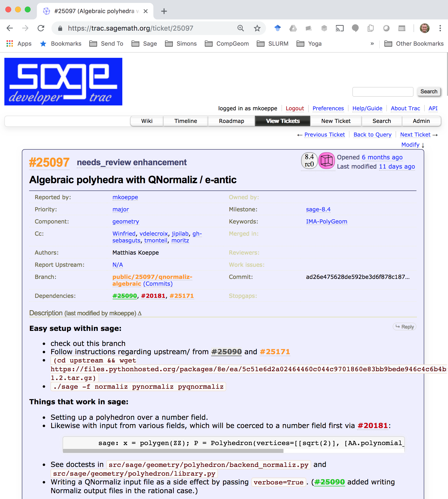Click the pink polyhedron ticket badge icon
The width and height of the screenshot is (448, 499).
(326, 161)
